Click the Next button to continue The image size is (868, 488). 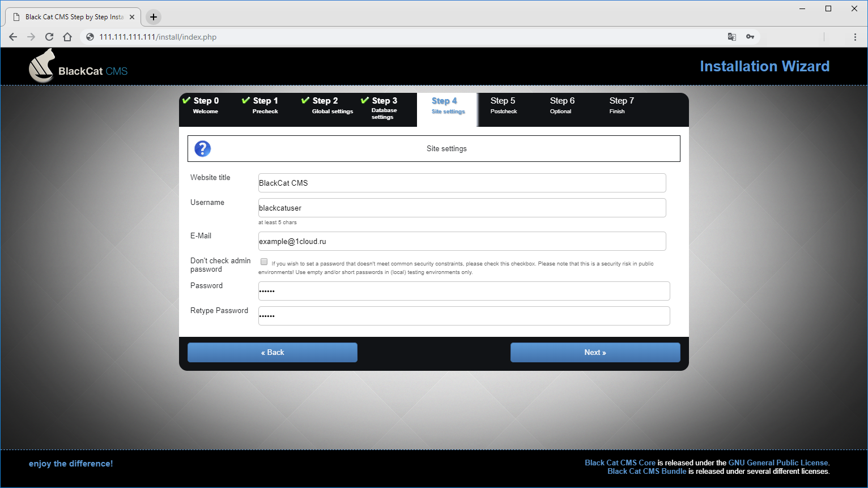pos(595,352)
